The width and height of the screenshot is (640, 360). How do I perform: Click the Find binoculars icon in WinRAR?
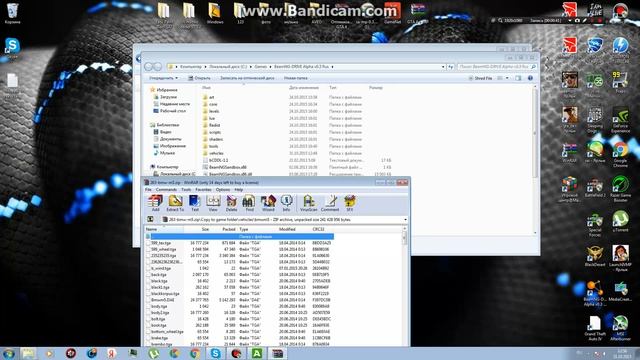click(249, 203)
